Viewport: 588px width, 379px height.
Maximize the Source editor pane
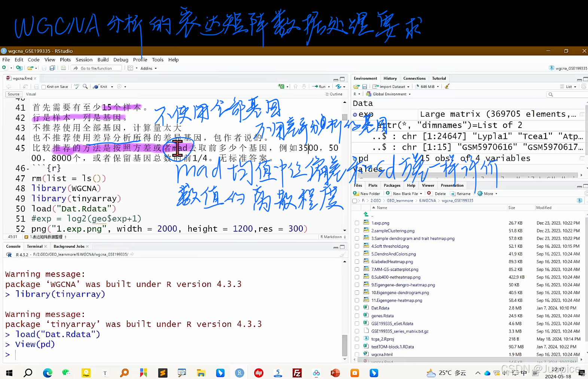click(x=342, y=79)
